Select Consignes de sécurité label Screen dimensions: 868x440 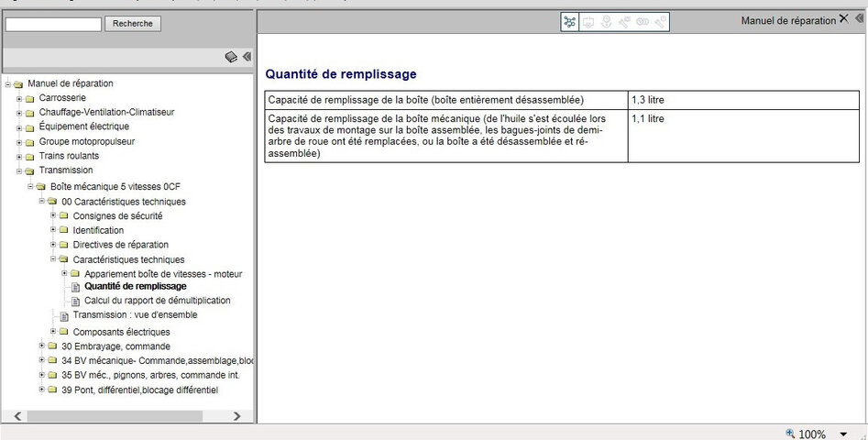coord(117,216)
